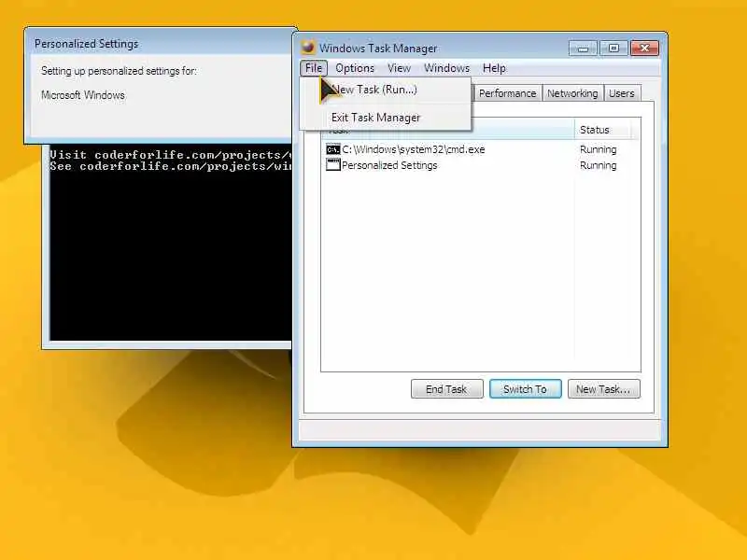Select C:\Windows\system32\cmd.exe task row
Viewport: 747px width, 560px height.
tap(480, 149)
